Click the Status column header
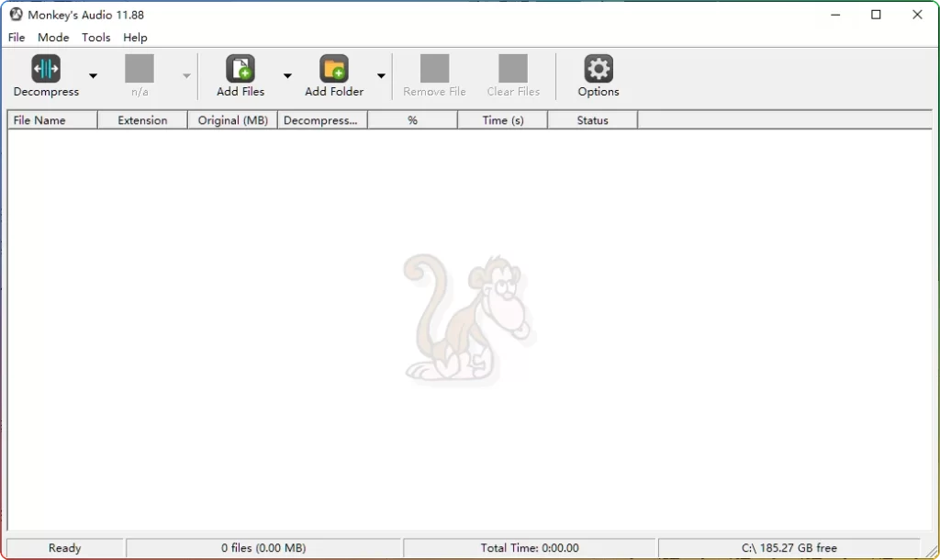This screenshot has width=940, height=560. coord(592,119)
